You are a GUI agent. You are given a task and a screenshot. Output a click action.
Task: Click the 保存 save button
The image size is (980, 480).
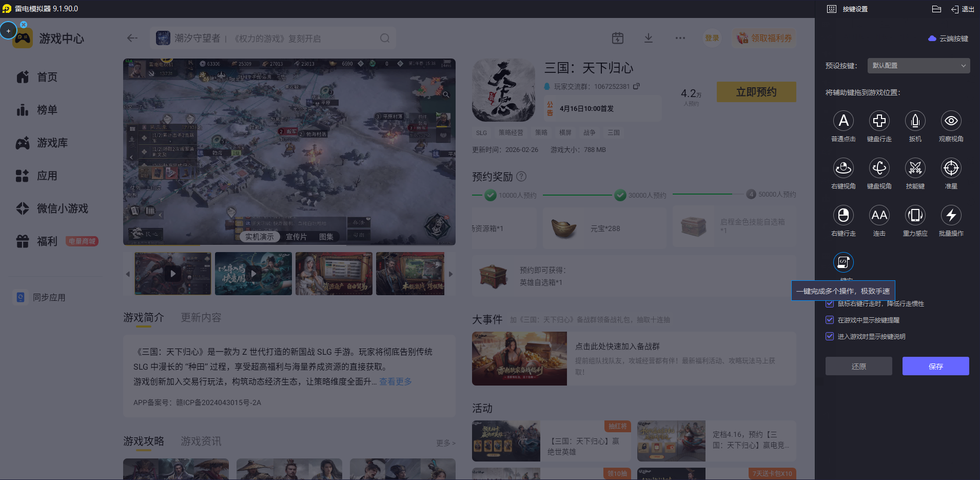[x=935, y=366]
